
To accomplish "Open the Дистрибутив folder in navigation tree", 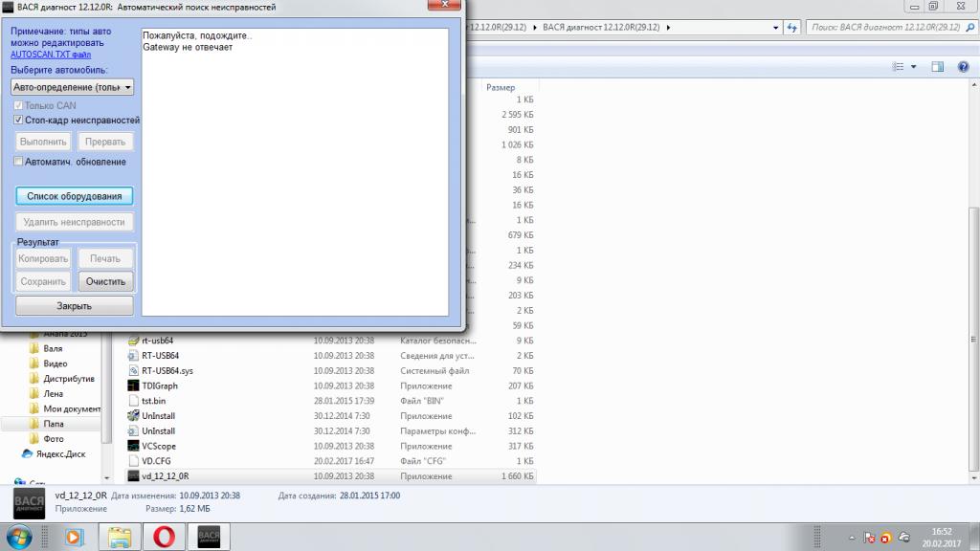I will point(69,378).
